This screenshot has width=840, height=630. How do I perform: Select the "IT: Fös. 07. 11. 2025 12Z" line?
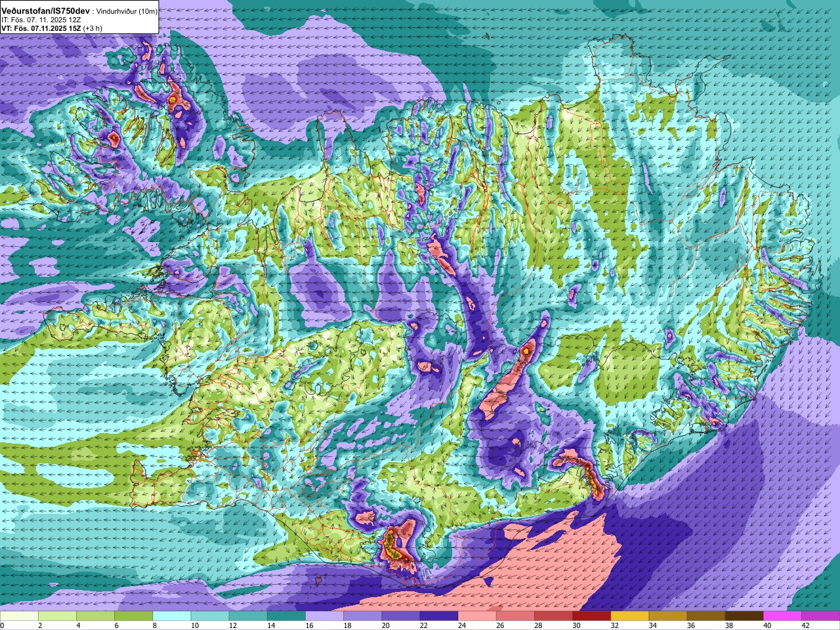[x=41, y=20]
